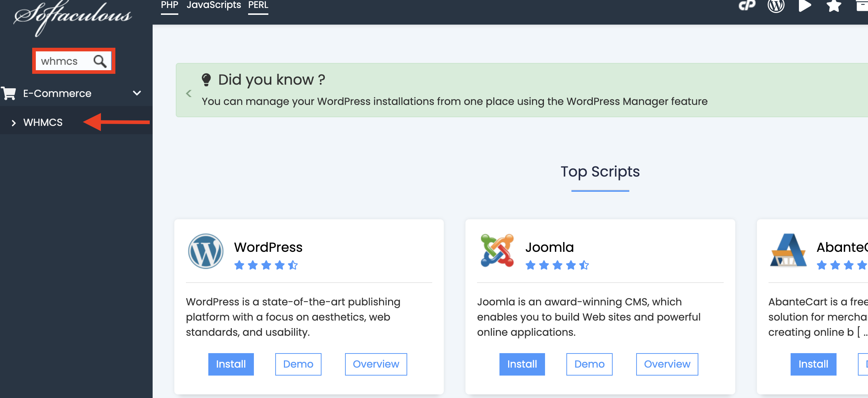Open WordPress Manager icon in top bar
Image resolution: width=868 pixels, height=398 pixels.
pyautogui.click(x=776, y=5)
